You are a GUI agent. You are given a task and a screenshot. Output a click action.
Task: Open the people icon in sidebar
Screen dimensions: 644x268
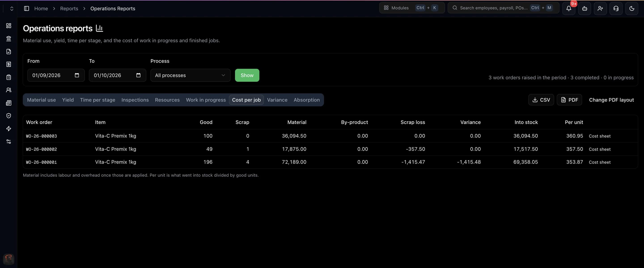[8, 90]
